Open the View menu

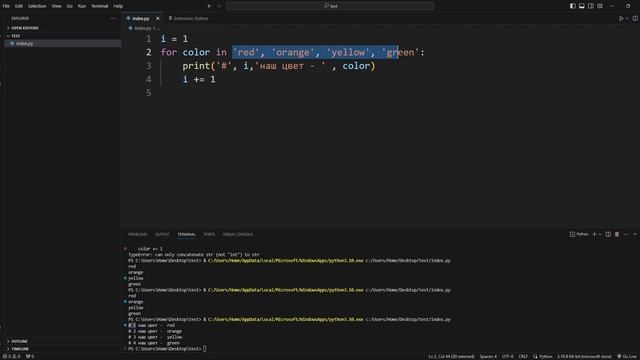tap(56, 6)
